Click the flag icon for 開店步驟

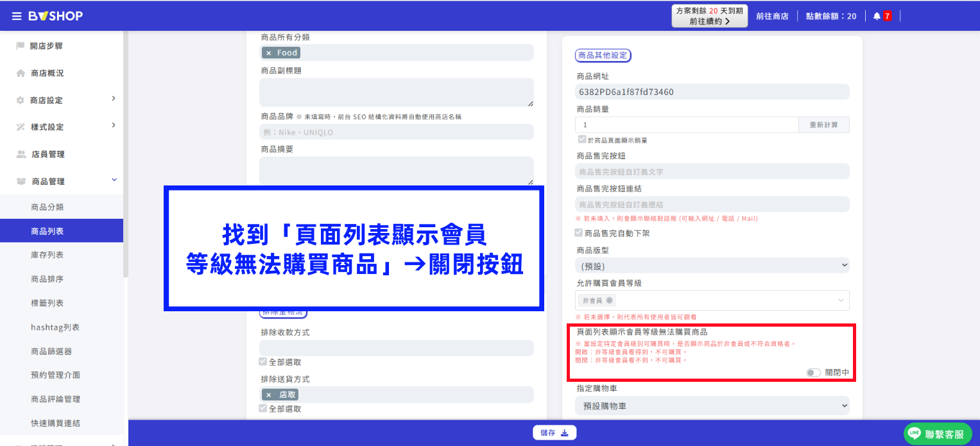(x=21, y=46)
